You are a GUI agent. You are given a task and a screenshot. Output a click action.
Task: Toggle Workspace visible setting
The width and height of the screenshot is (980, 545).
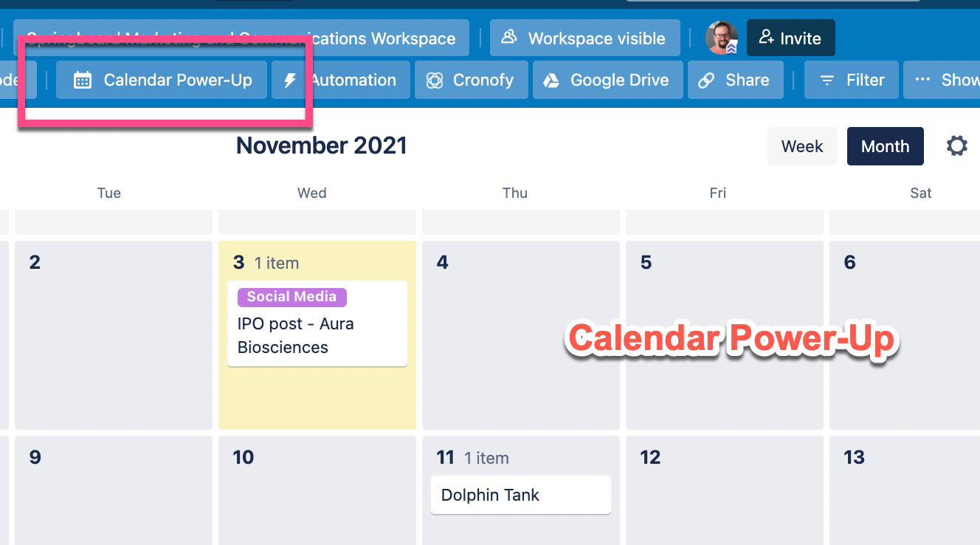pos(584,37)
